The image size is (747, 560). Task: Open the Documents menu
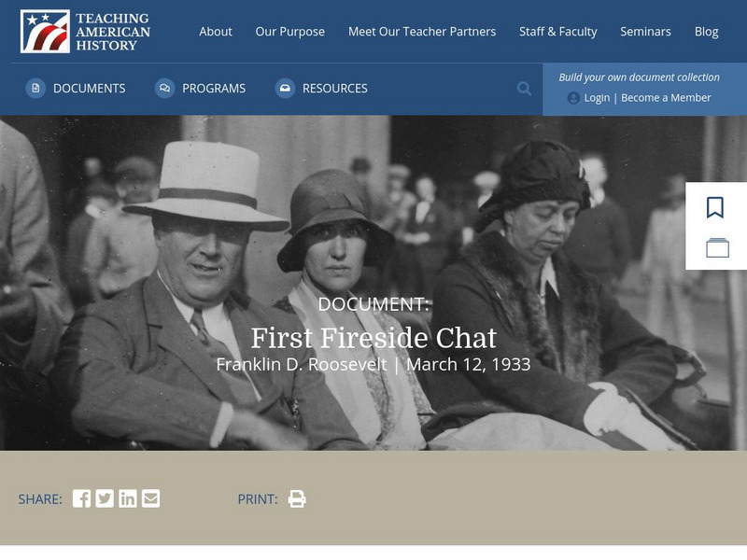pyautogui.click(x=76, y=89)
